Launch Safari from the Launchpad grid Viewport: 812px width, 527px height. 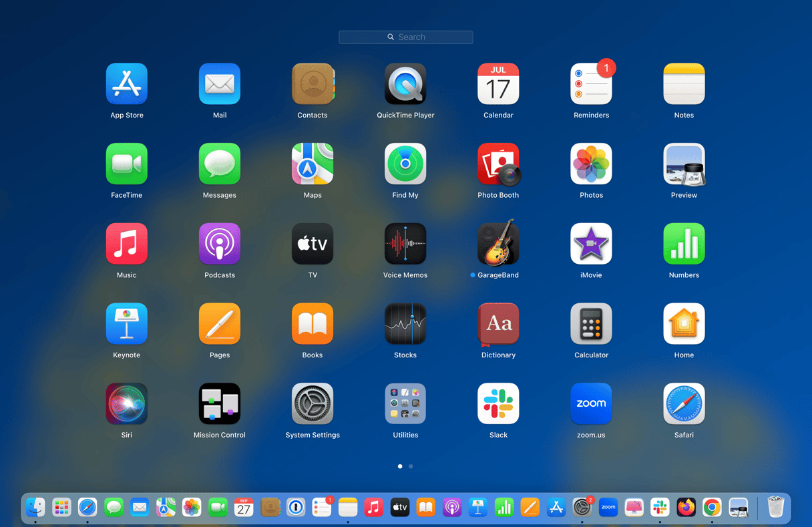[684, 403]
